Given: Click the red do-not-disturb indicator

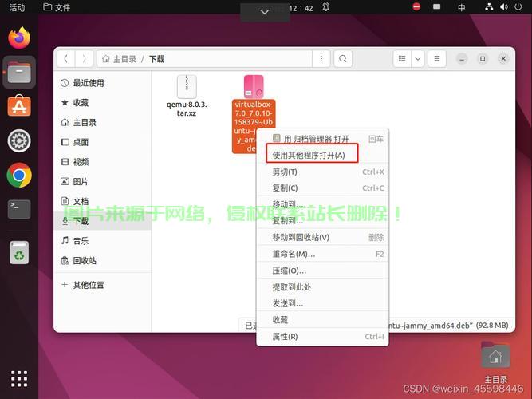Looking at the screenshot, I should pyautogui.click(x=416, y=6).
